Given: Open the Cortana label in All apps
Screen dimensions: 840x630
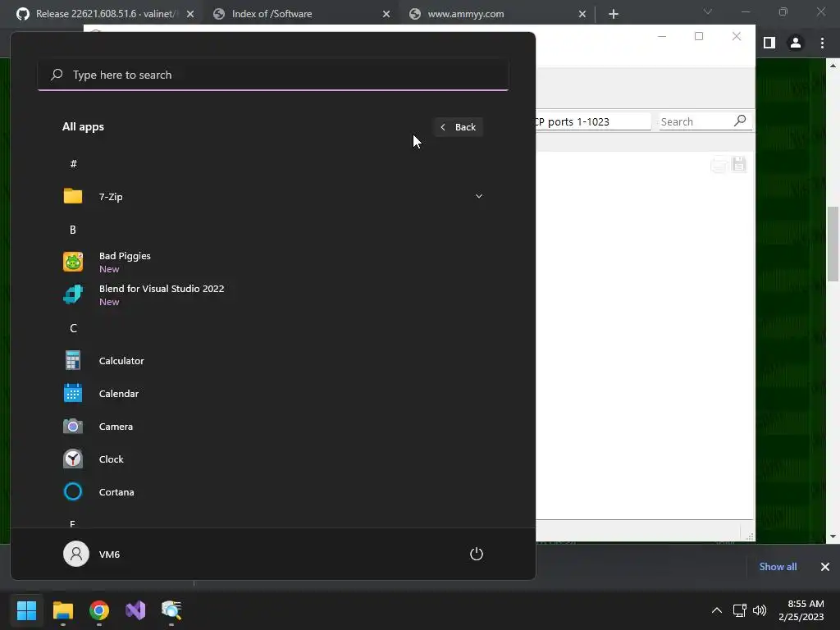Looking at the screenshot, I should click(x=116, y=492).
